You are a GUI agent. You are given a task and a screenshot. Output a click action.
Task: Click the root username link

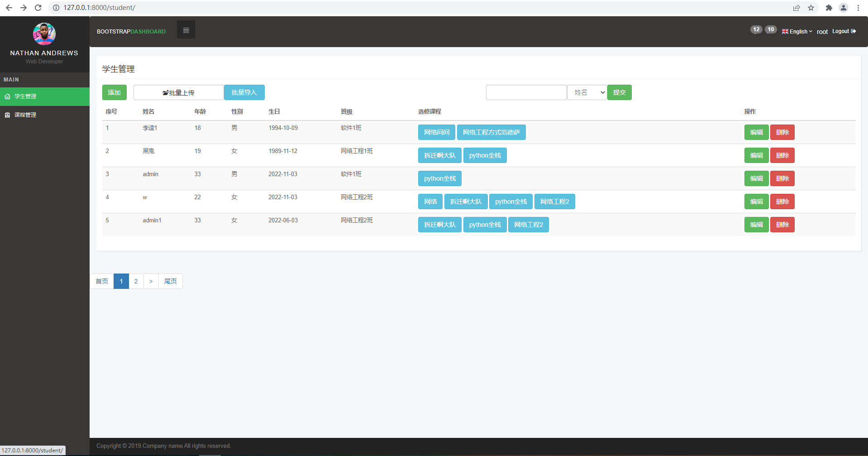coord(822,32)
